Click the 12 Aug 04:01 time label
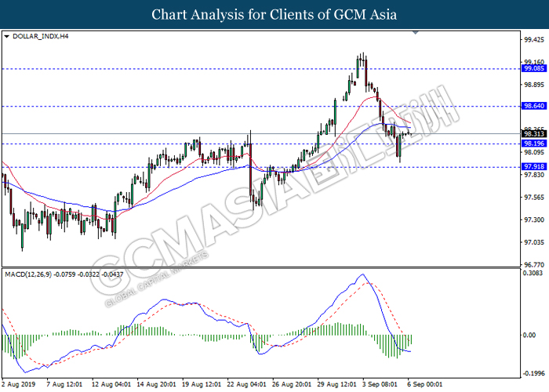The height and width of the screenshot is (392, 549). pos(111,384)
